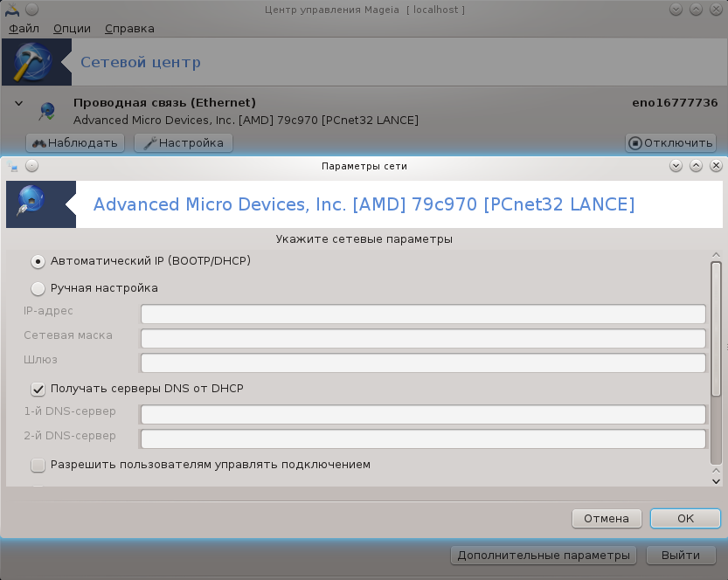Confirm settings with OK button
The image size is (728, 580).
(x=685, y=518)
